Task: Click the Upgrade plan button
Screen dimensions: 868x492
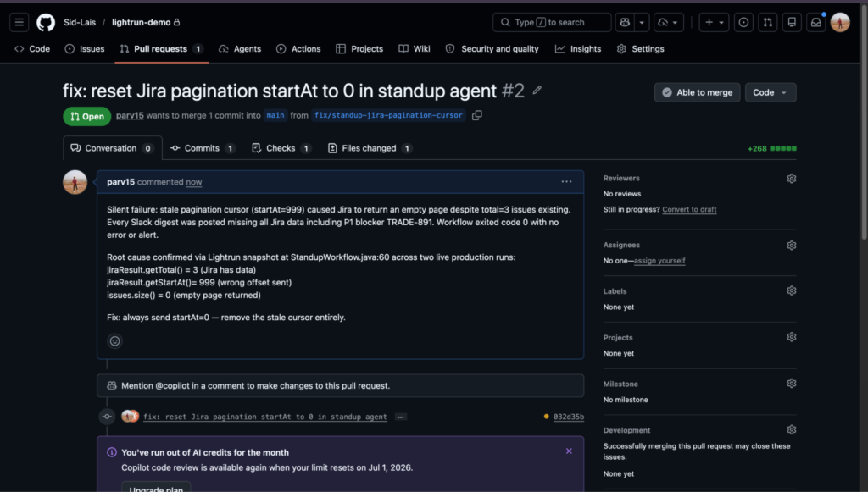Action: click(x=156, y=488)
